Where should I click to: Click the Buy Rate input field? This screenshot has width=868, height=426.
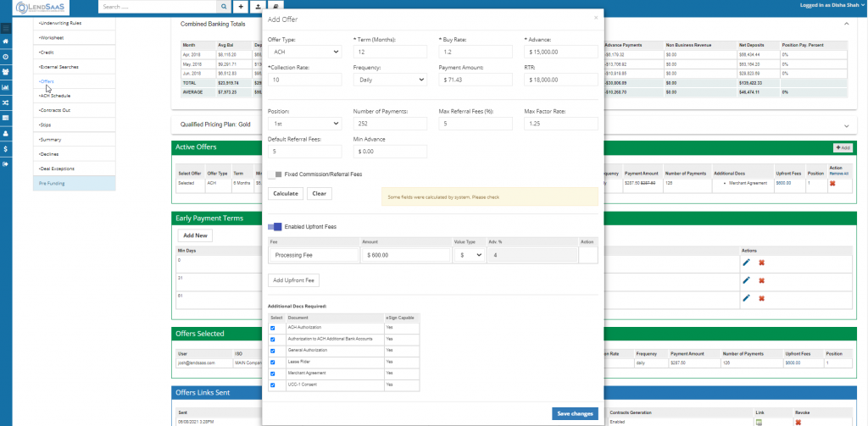[x=476, y=53]
